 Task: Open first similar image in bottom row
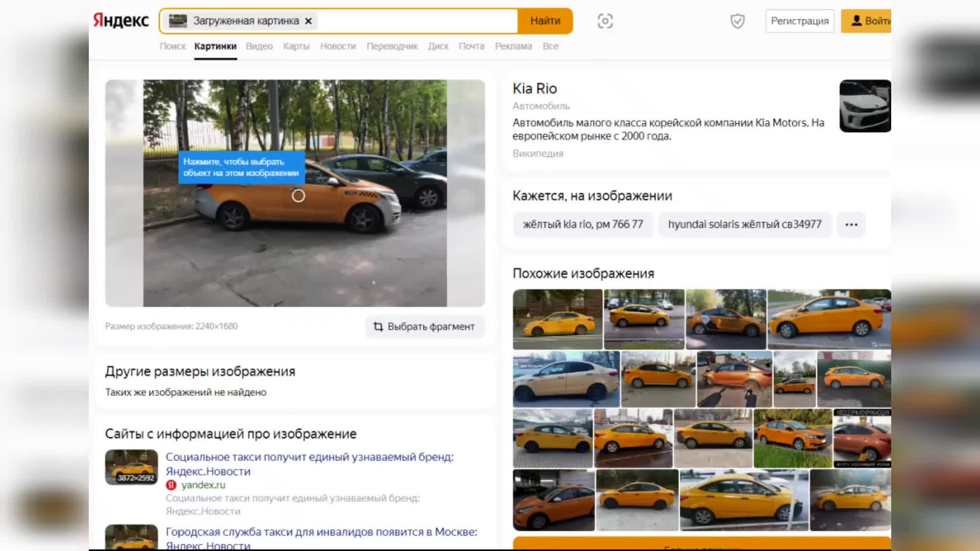coord(554,500)
